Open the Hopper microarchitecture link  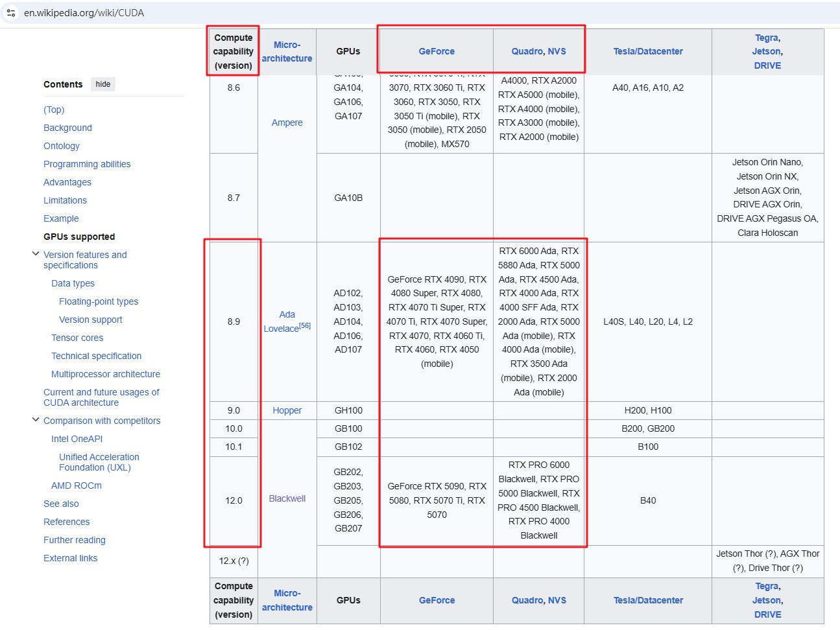point(287,410)
